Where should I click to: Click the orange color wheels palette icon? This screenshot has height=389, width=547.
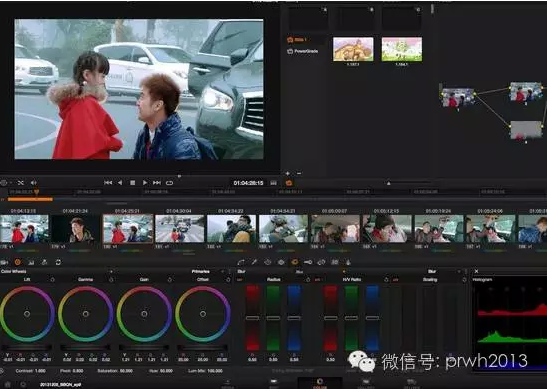click(18, 262)
